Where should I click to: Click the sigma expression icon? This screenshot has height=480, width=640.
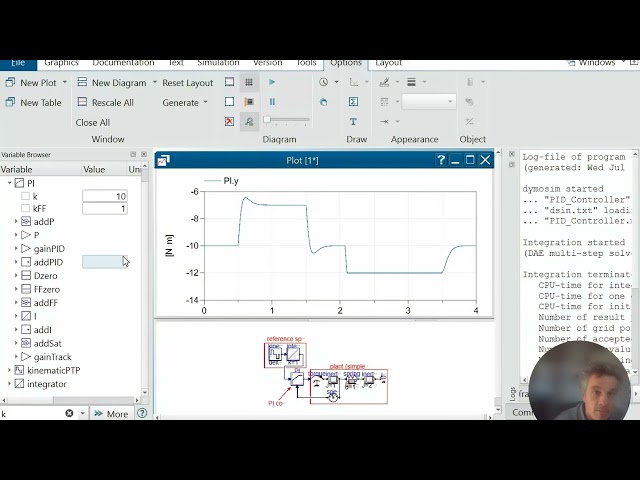click(x=353, y=102)
